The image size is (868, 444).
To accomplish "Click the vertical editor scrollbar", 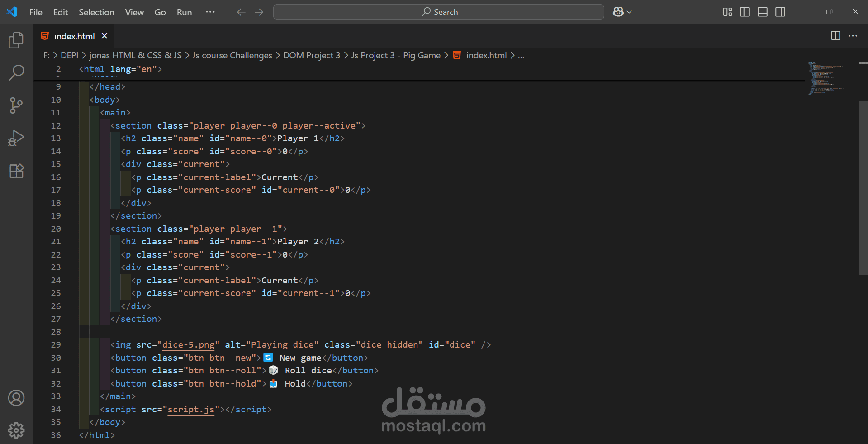I will pyautogui.click(x=863, y=188).
